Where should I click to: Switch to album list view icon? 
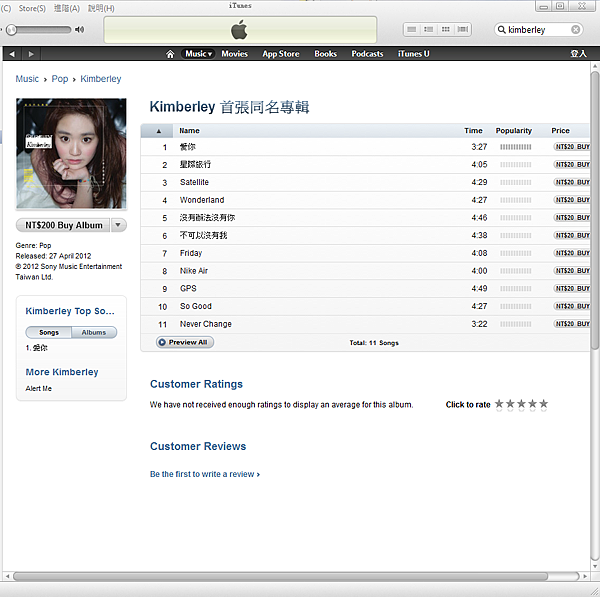429,29
